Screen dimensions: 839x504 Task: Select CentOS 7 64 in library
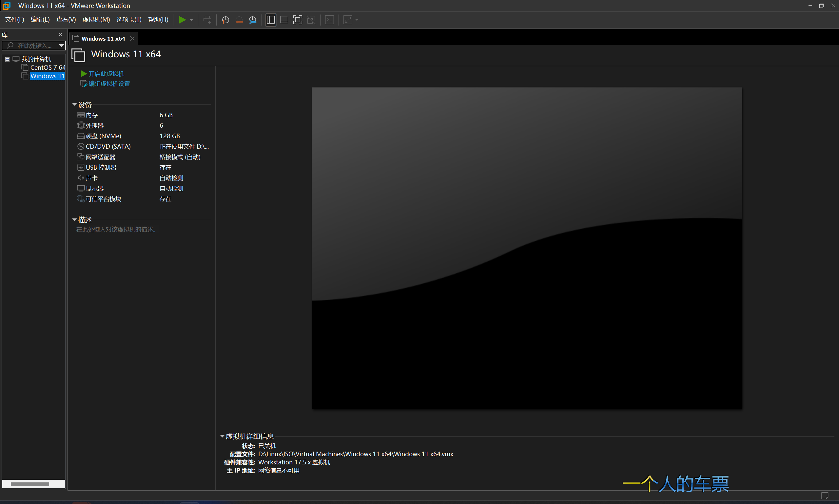[x=48, y=67]
